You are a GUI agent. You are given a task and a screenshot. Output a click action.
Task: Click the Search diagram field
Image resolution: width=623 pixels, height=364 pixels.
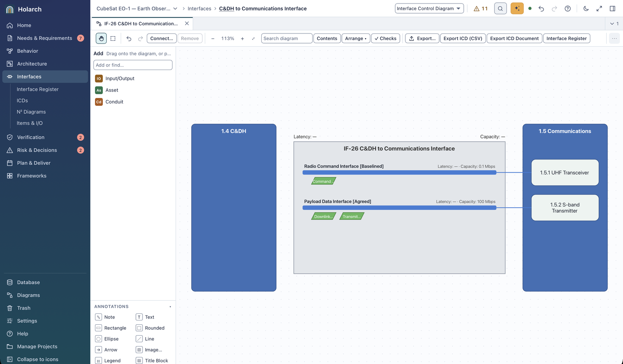pyautogui.click(x=287, y=38)
